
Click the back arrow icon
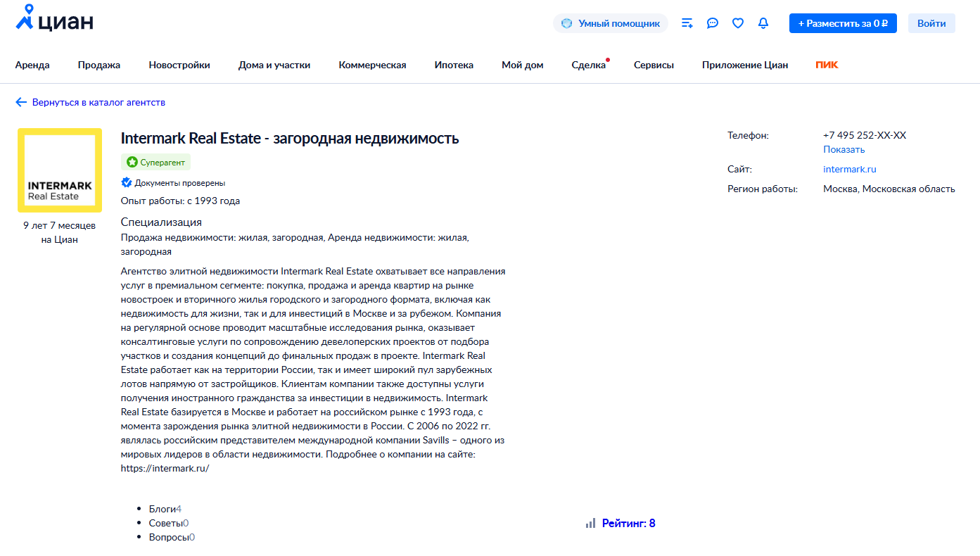(21, 103)
